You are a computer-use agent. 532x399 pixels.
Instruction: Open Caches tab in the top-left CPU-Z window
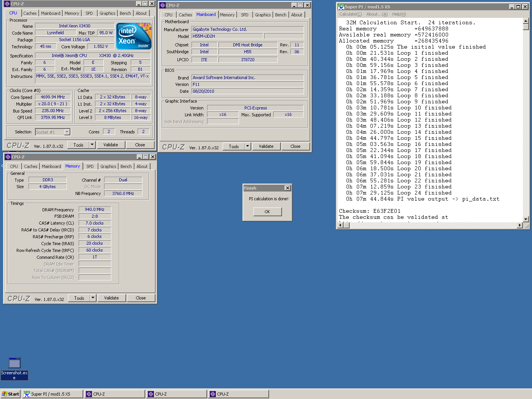(x=30, y=13)
